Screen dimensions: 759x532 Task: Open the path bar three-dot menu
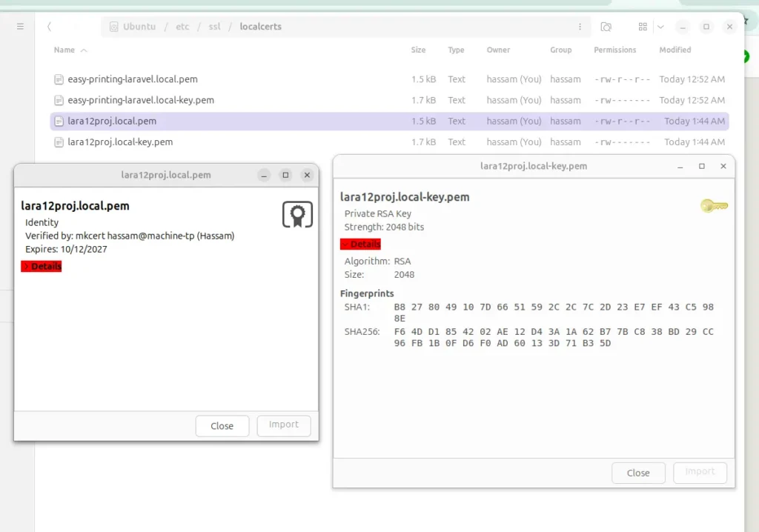pos(580,27)
